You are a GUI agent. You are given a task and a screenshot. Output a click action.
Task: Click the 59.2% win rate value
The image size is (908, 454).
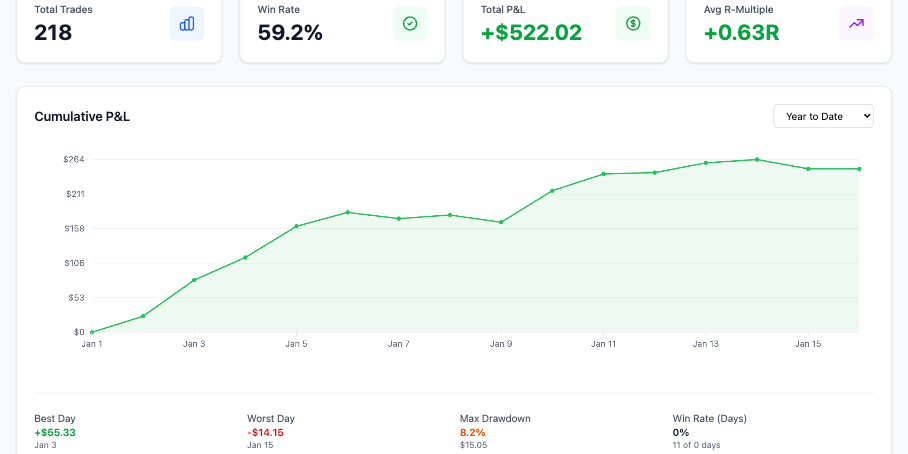(x=290, y=32)
